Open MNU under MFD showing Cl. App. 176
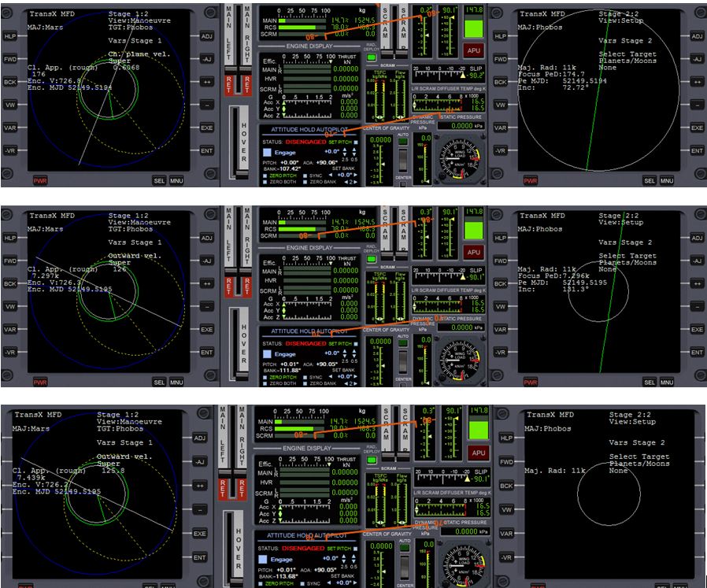The image size is (707, 588). point(176,181)
